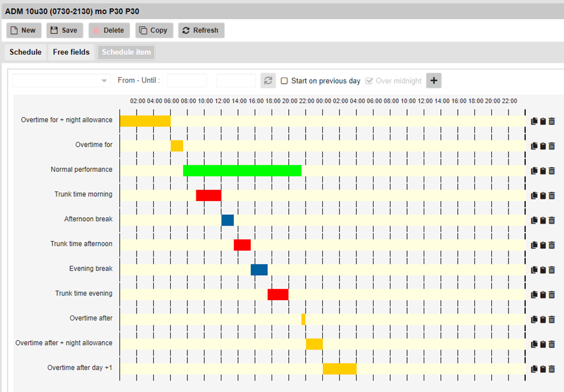Open the Free fields tab

[71, 52]
